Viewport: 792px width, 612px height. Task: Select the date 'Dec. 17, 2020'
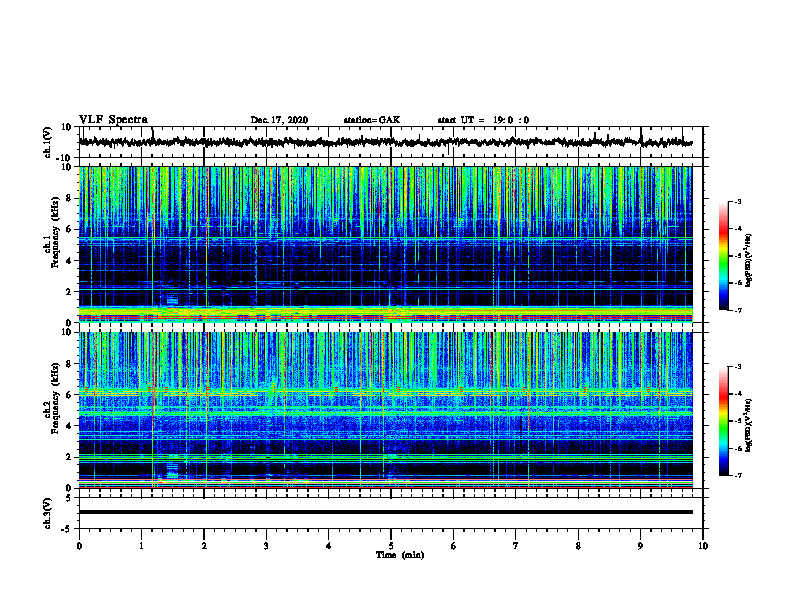click(x=279, y=120)
